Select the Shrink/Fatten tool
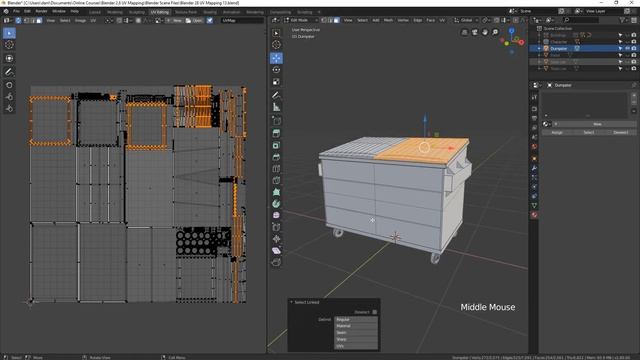Image resolution: width=640 pixels, height=360 pixels. coord(276,239)
